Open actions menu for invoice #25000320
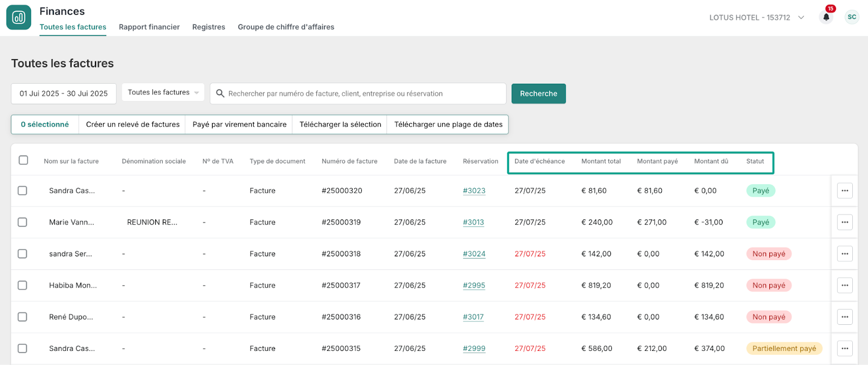 pos(845,191)
